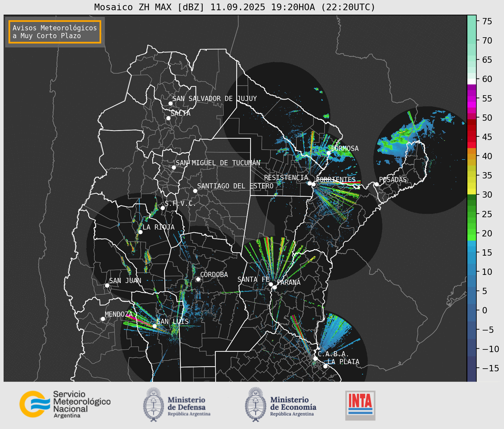Click the RESISTENCIA city label

(286, 178)
